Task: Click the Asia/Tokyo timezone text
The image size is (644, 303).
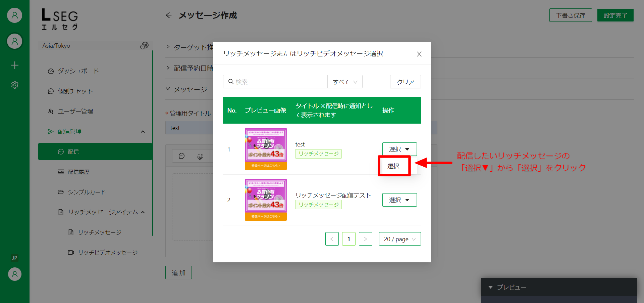Action: tap(56, 46)
